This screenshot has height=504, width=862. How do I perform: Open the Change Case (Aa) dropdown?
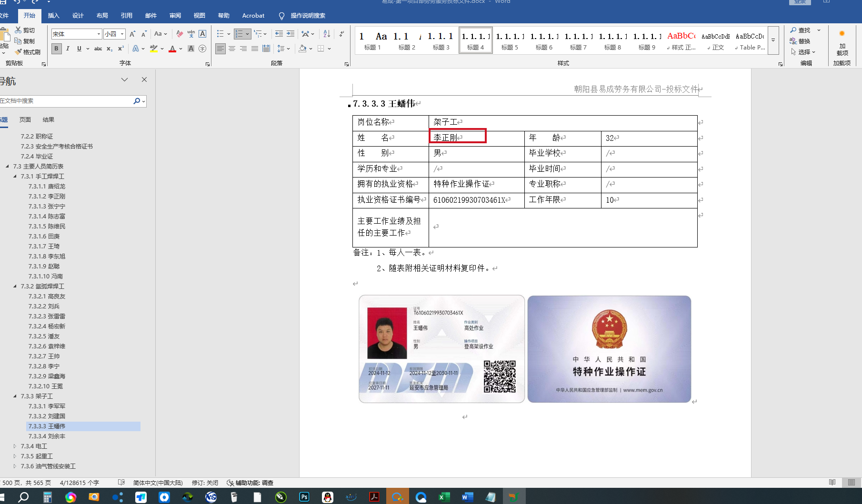pyautogui.click(x=160, y=34)
